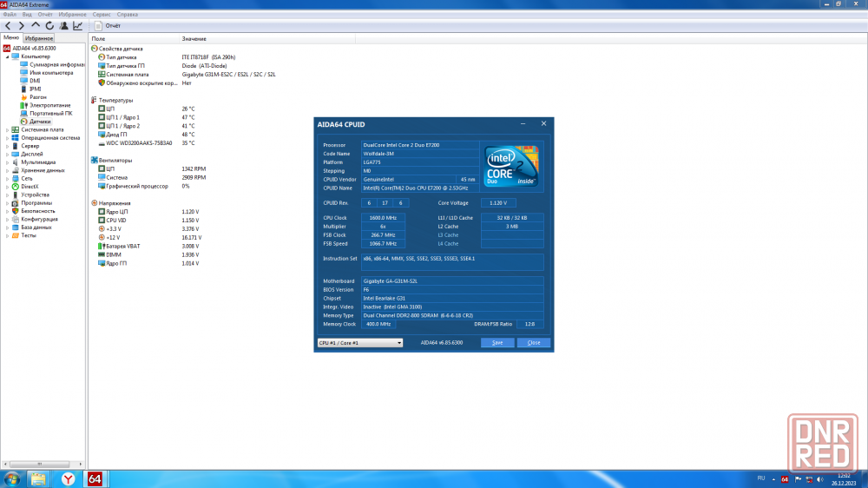Click the Тесты tree icon
The width and height of the screenshot is (868, 488).
click(16, 235)
